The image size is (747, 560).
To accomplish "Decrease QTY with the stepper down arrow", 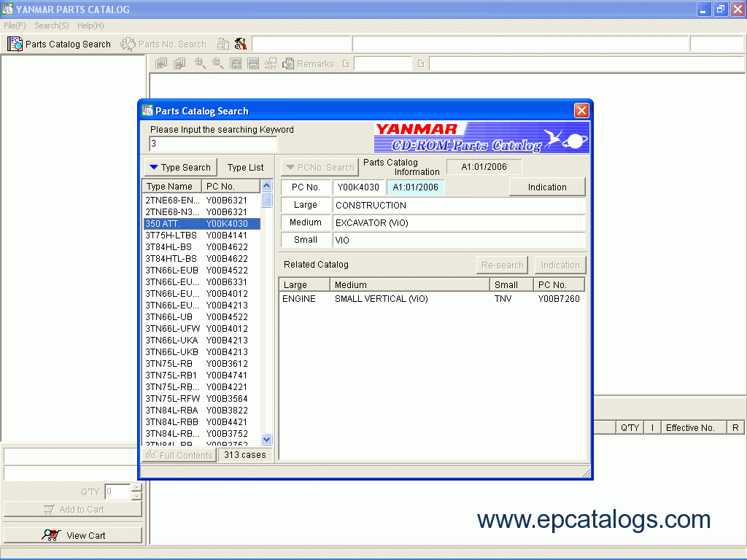I will [x=136, y=496].
